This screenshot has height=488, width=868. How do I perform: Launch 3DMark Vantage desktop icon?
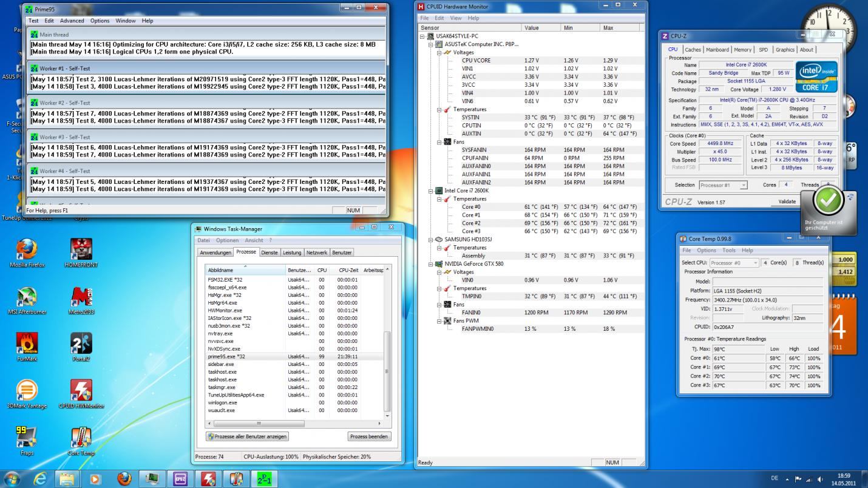[x=27, y=395]
